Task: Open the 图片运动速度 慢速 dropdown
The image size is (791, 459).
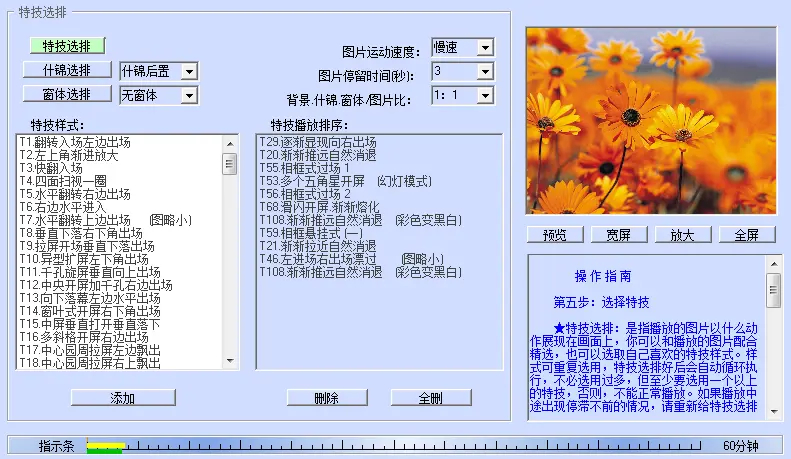Action: click(485, 48)
